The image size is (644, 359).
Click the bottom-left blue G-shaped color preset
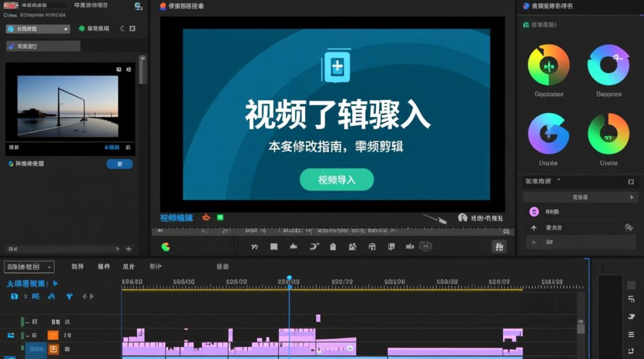click(x=549, y=134)
